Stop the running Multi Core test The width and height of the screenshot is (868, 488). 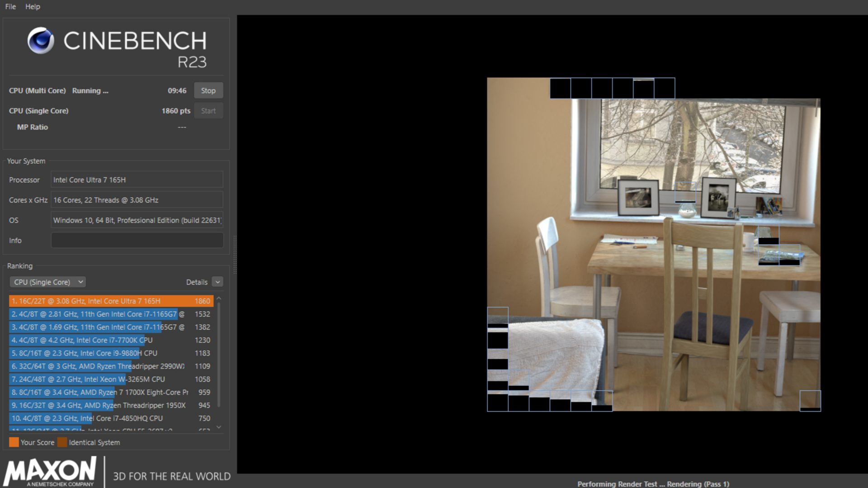pos(208,90)
